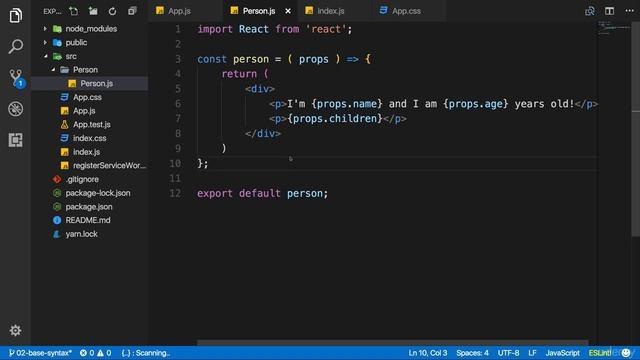Open README.md in the tree

click(x=89, y=220)
